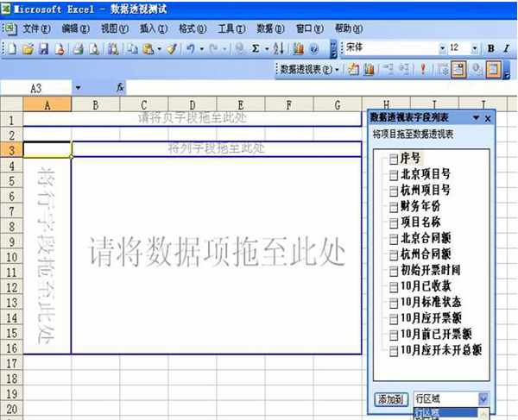Select row header 10
Viewport: 518px width, 420px height.
[11, 257]
